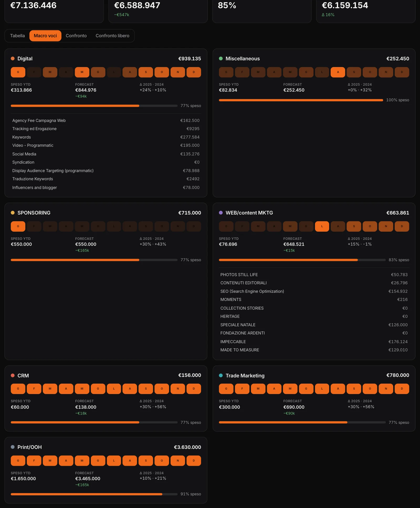Click the PHOTOS STILL LIFE row
The image size is (420, 508).
click(x=314, y=275)
